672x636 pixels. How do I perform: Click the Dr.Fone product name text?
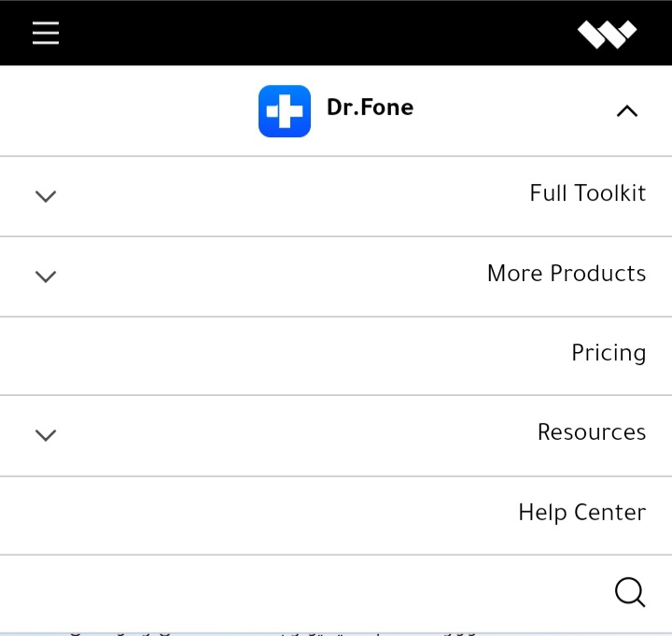[x=370, y=107]
